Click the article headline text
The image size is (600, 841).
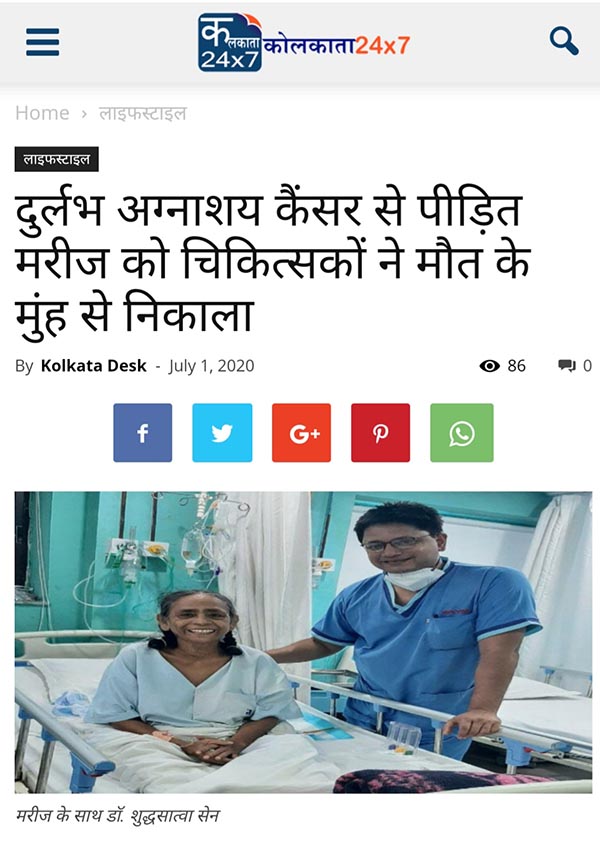pos(272,262)
